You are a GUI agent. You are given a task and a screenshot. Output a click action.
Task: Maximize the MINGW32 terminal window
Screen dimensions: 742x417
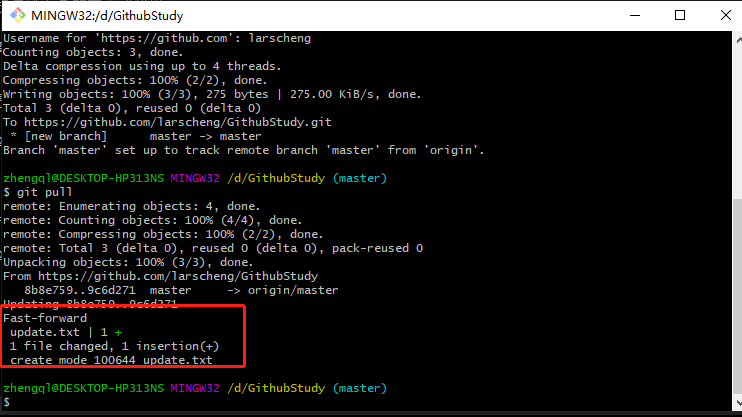pyautogui.click(x=680, y=16)
